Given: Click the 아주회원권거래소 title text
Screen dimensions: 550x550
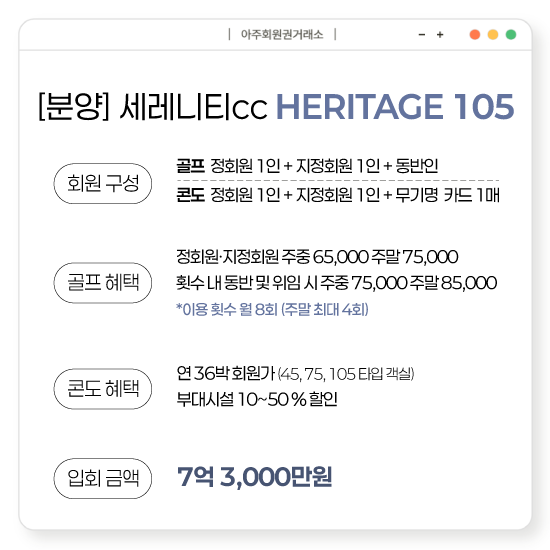Looking at the screenshot, I should point(282,34).
